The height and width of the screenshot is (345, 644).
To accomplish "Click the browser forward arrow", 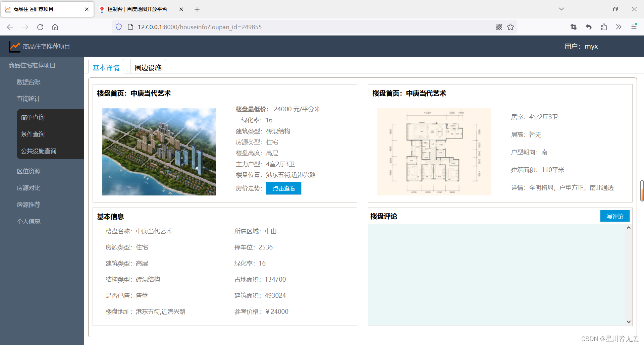I will (x=25, y=27).
